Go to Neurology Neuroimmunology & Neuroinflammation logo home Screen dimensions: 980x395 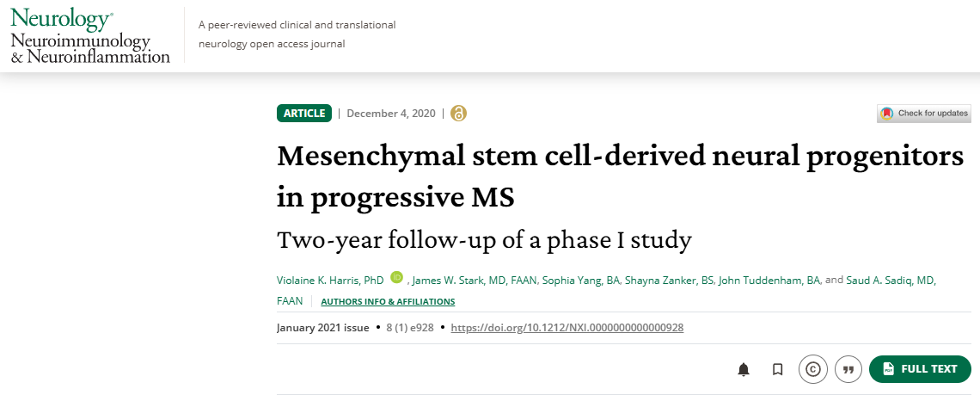coord(90,35)
